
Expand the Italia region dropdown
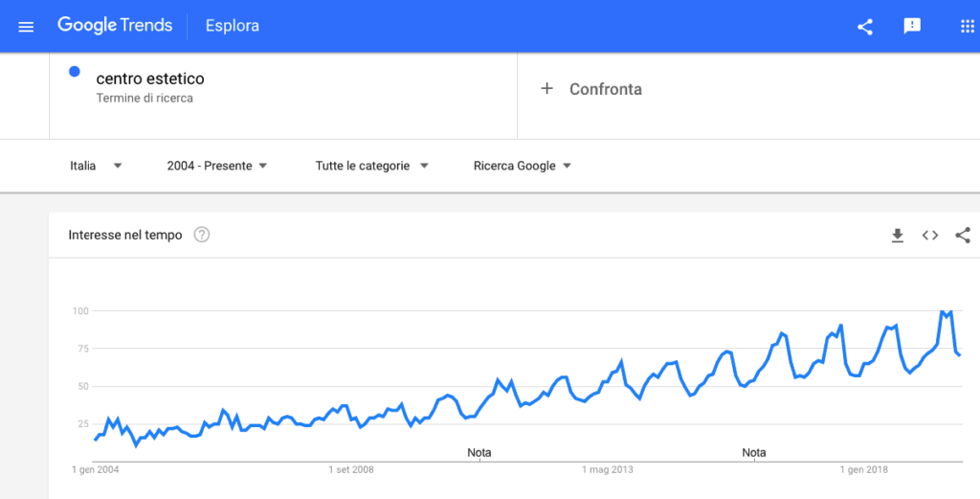(x=97, y=166)
